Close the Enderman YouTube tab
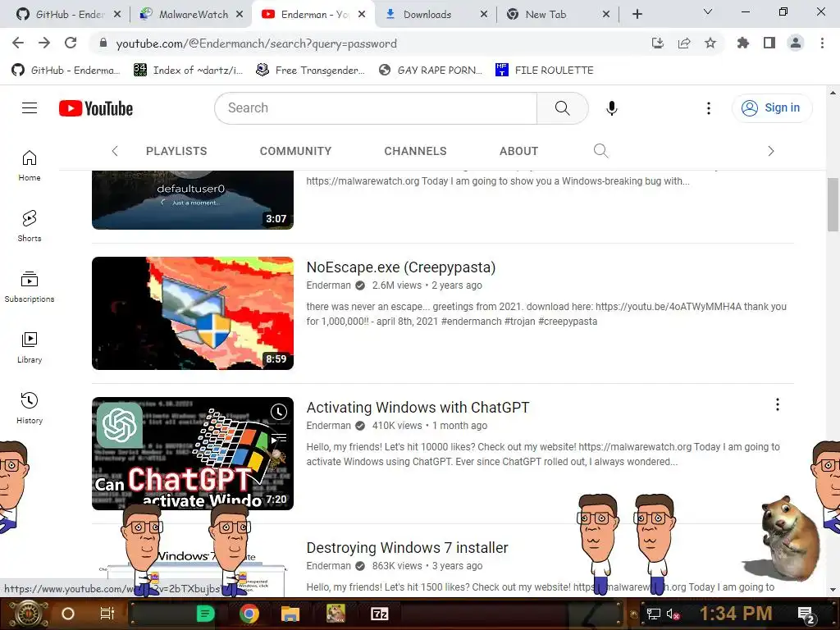The width and height of the screenshot is (840, 630). click(362, 14)
